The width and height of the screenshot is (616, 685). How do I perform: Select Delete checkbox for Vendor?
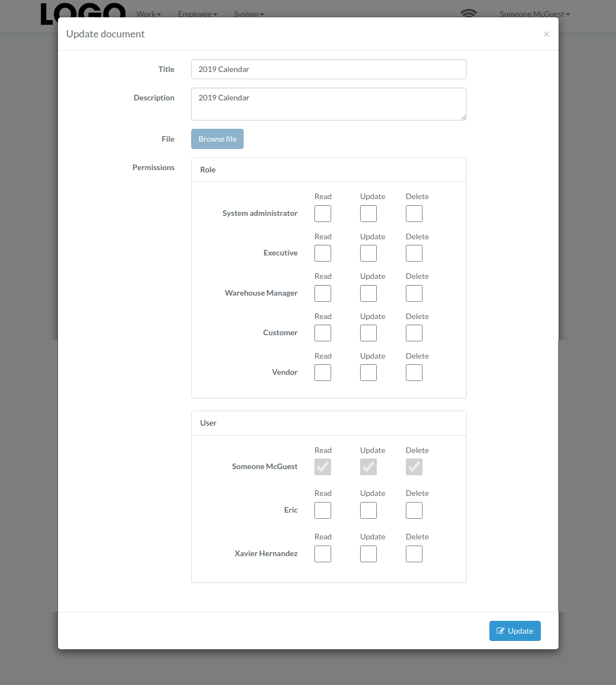(414, 373)
